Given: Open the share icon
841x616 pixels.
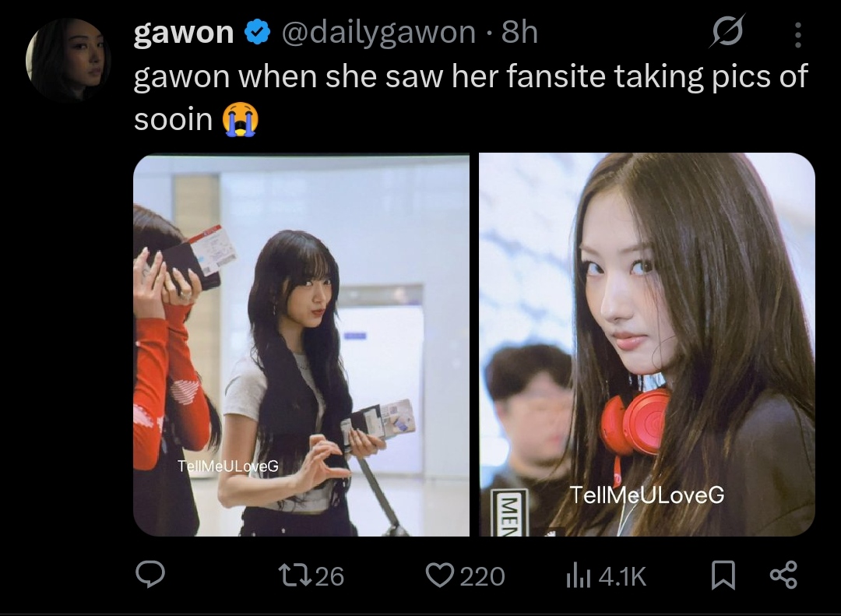Looking at the screenshot, I should click(x=783, y=576).
